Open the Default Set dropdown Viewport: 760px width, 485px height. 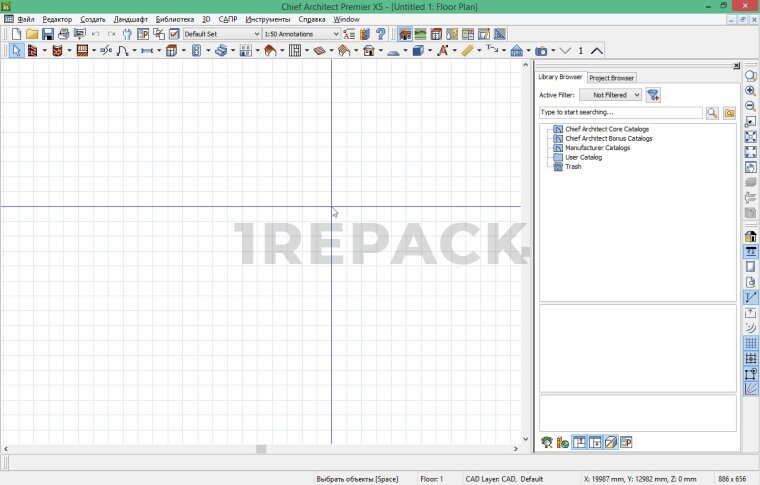(x=221, y=34)
